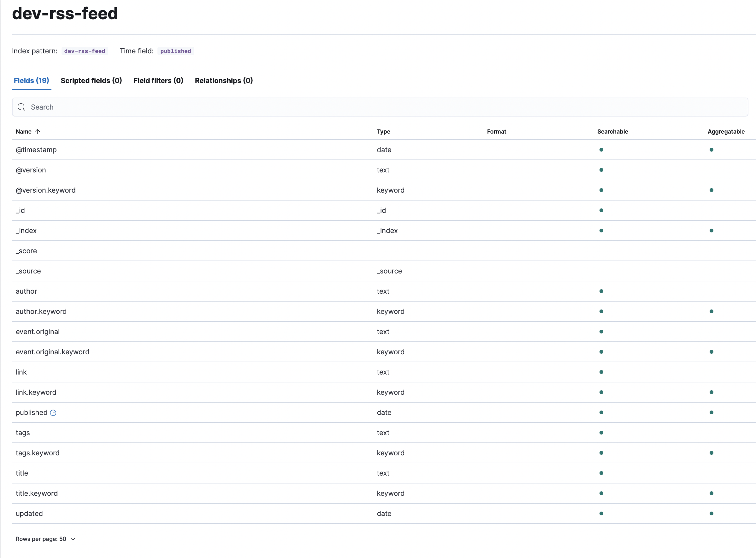Click the published time field badge
The image size is (756, 558).
(175, 51)
